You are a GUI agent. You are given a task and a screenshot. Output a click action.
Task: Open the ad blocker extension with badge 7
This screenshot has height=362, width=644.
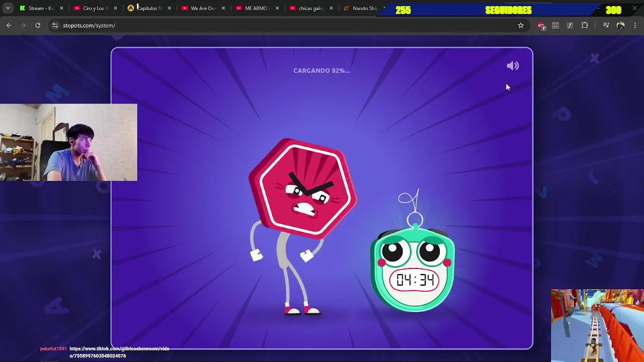click(x=541, y=26)
